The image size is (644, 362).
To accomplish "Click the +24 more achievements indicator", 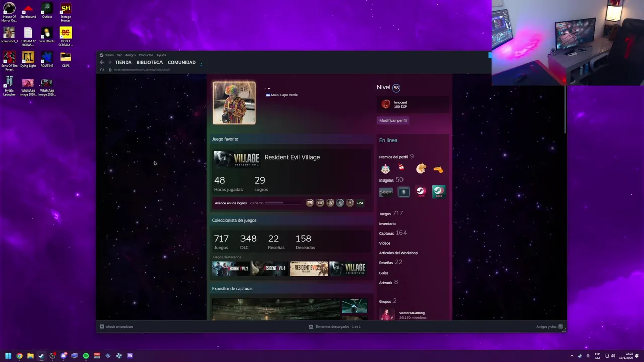I will coord(360,203).
